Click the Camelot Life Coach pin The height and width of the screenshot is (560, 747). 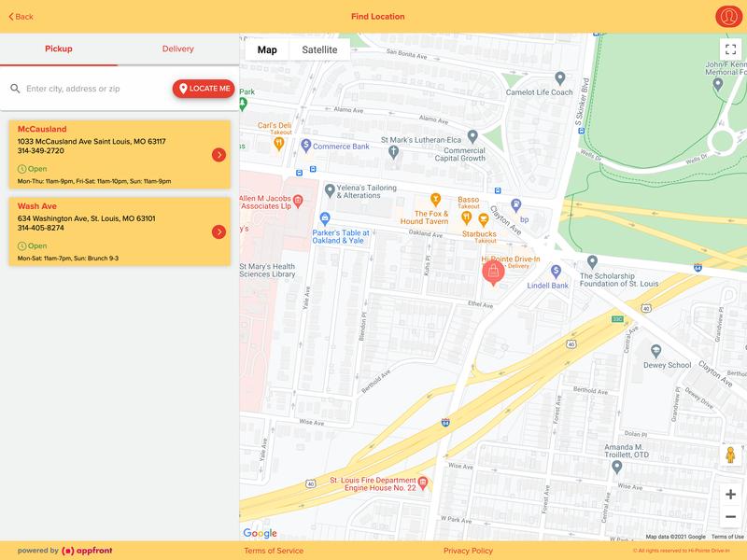coord(560,78)
